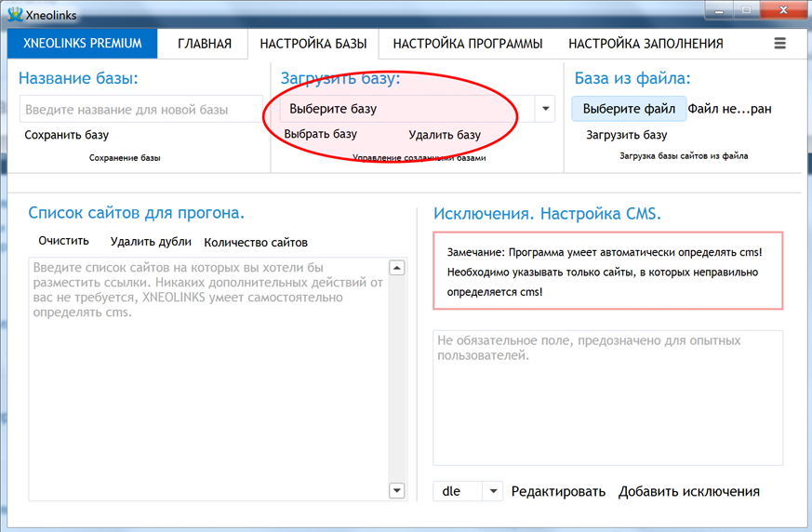812x532 pixels.
Task: Click Сохранить базу button
Action: click(x=66, y=135)
